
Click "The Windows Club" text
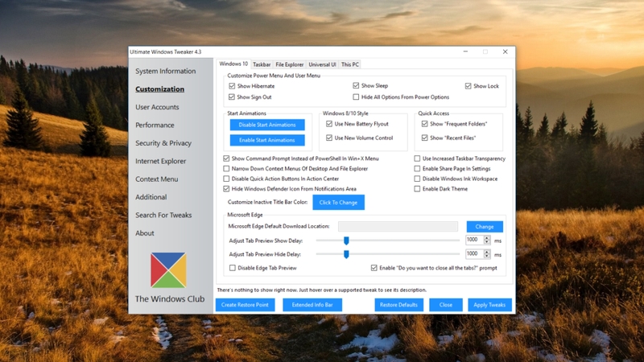coord(170,299)
